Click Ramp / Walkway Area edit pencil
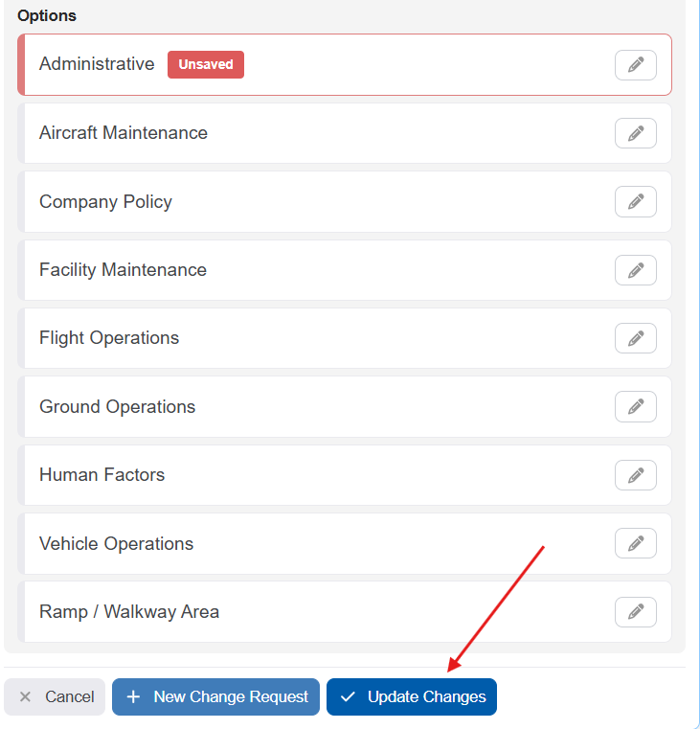 point(635,612)
